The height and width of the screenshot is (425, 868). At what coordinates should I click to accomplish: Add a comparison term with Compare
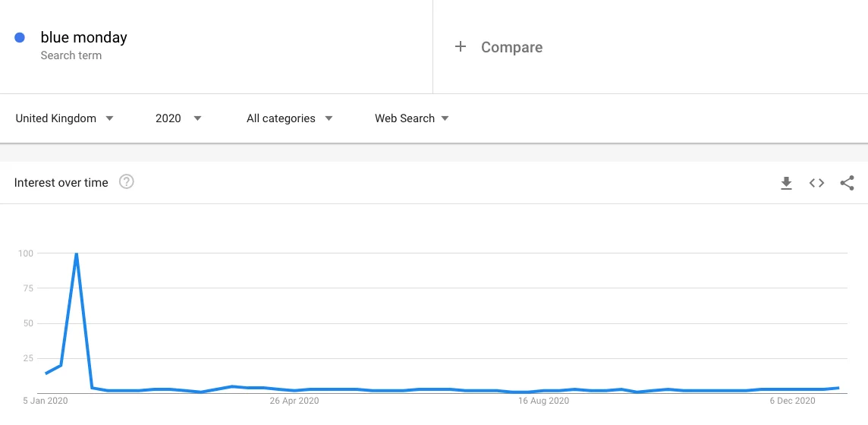pos(511,47)
